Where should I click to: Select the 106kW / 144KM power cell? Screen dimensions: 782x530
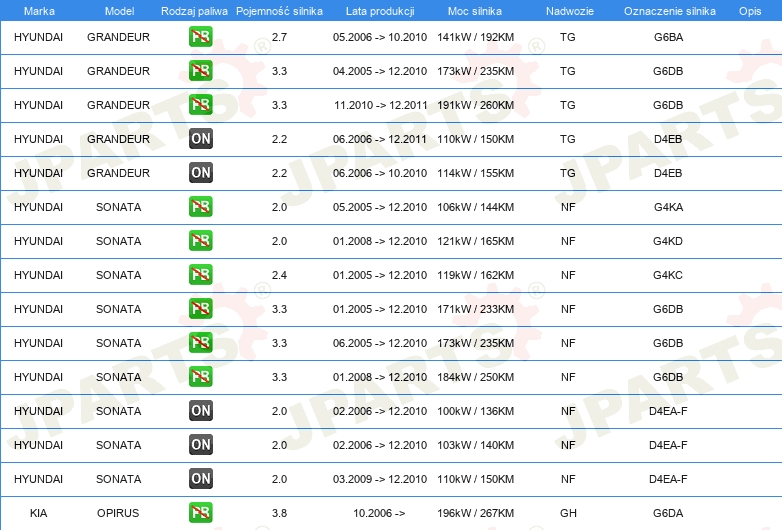pos(475,207)
